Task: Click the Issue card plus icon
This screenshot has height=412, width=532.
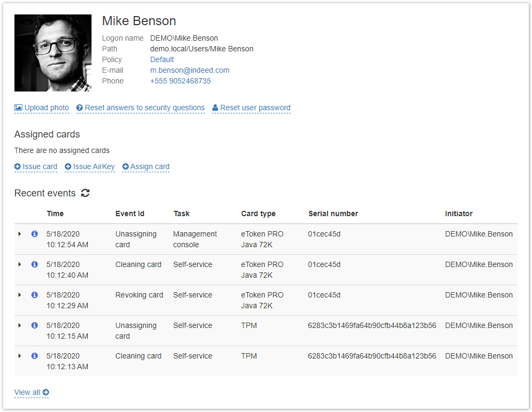Action: click(x=17, y=166)
